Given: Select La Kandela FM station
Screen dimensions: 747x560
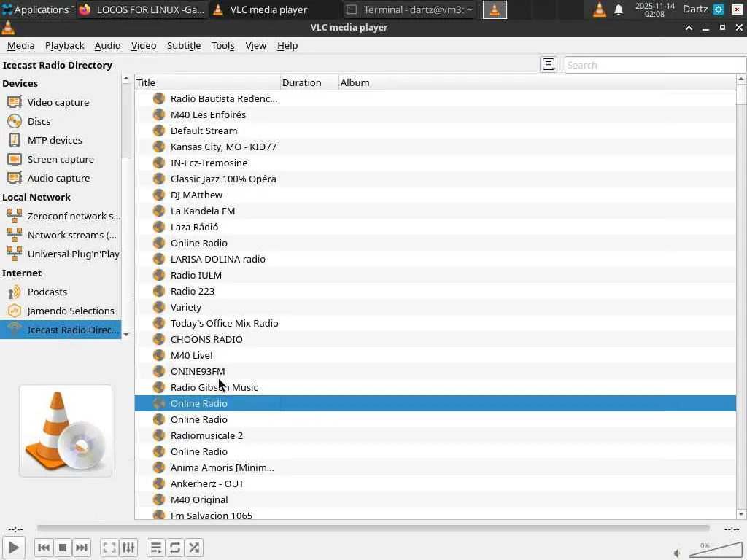Looking at the screenshot, I should [436, 211].
